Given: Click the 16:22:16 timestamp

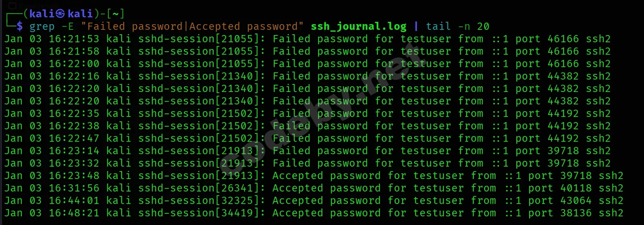Looking at the screenshot, I should coord(74,76).
